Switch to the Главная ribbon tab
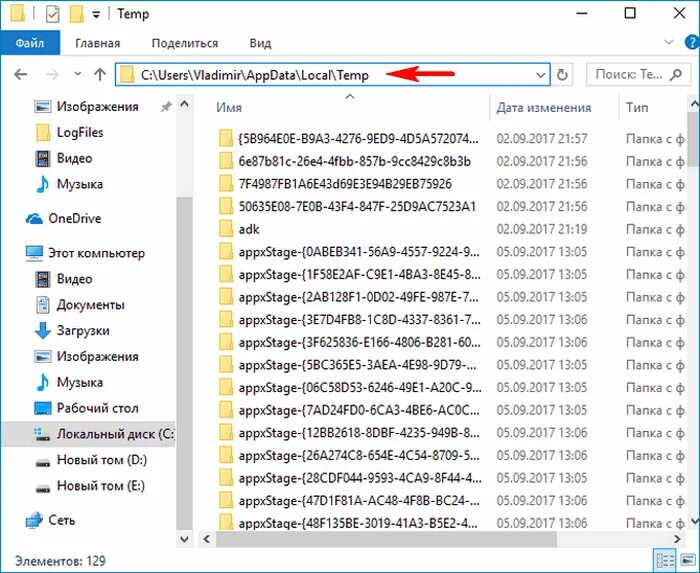Image resolution: width=700 pixels, height=573 pixels. click(x=97, y=43)
